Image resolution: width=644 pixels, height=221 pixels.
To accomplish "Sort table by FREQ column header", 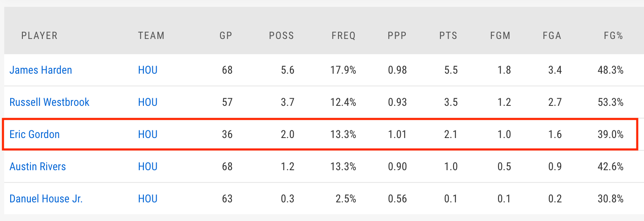I will (x=344, y=36).
